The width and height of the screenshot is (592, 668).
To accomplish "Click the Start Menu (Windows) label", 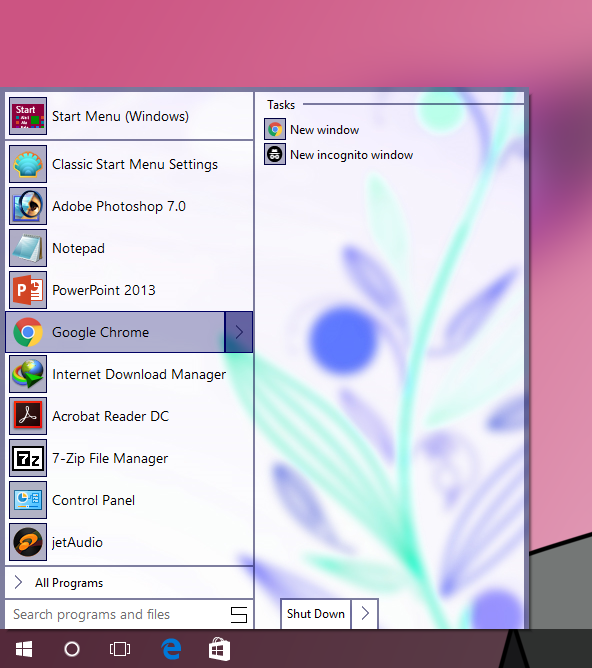I will click(x=121, y=116).
